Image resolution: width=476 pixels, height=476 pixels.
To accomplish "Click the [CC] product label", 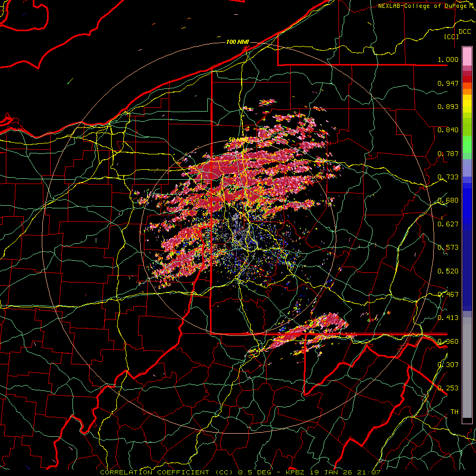I will tap(452, 36).
